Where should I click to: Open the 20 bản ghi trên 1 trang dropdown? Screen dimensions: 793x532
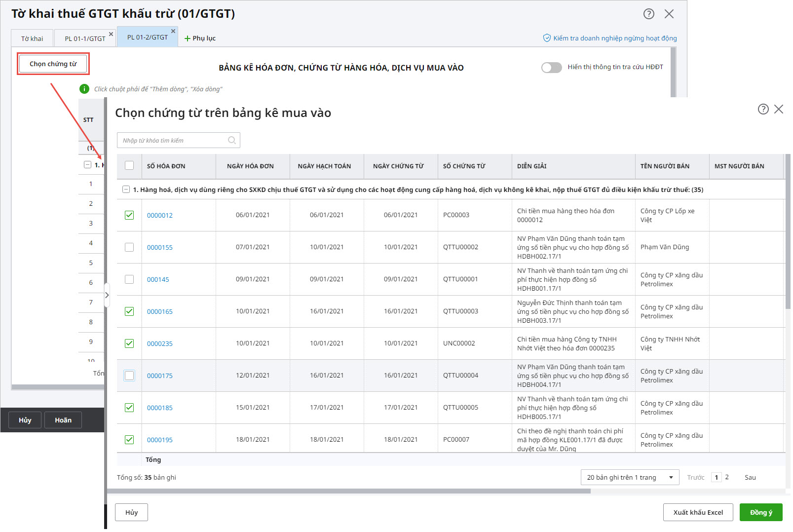click(x=630, y=477)
